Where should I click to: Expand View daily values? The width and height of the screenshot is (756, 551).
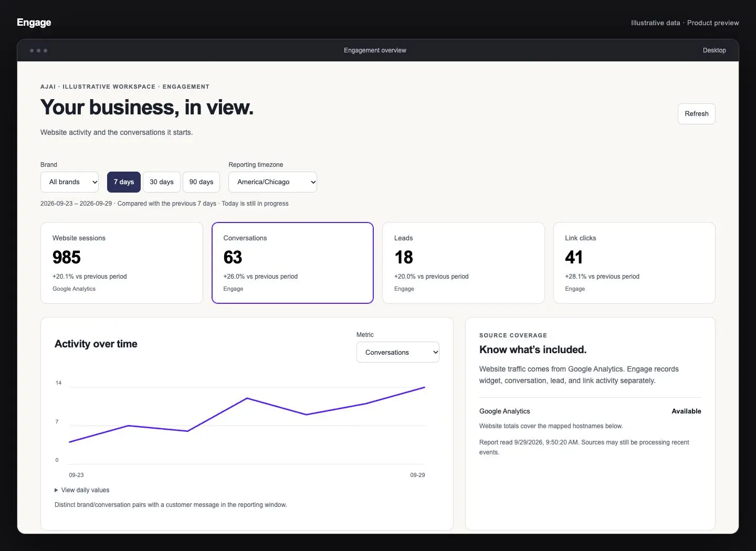pyautogui.click(x=82, y=490)
